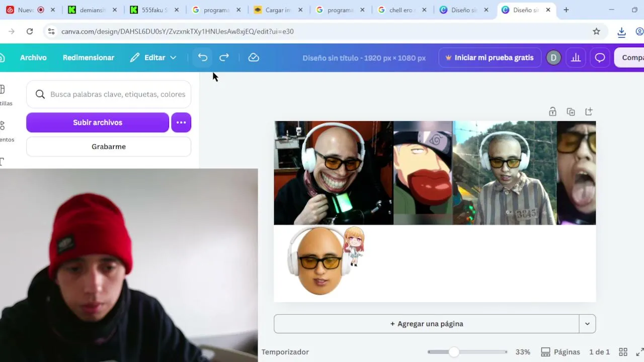
Task: Close the demiansh tab
Action: (x=115, y=10)
